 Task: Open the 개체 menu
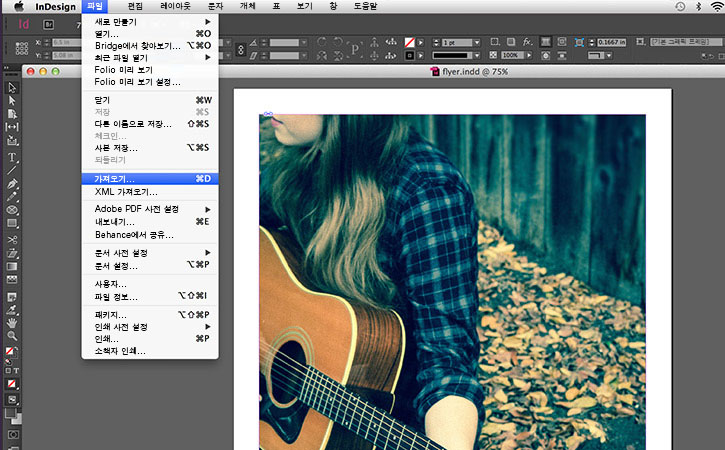point(247,6)
